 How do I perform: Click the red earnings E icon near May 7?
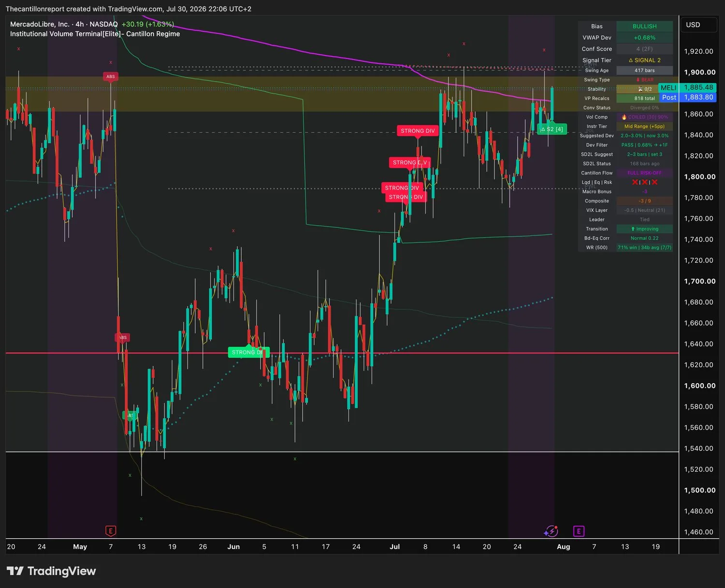click(111, 531)
